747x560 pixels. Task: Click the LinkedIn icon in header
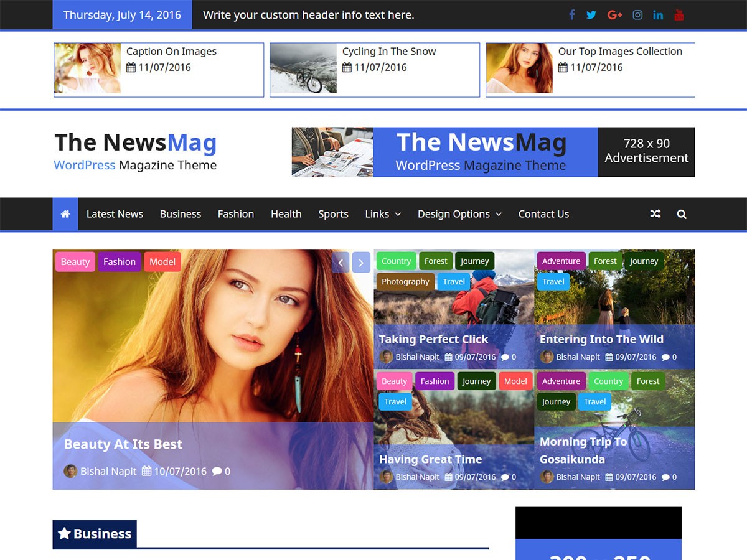coord(658,15)
